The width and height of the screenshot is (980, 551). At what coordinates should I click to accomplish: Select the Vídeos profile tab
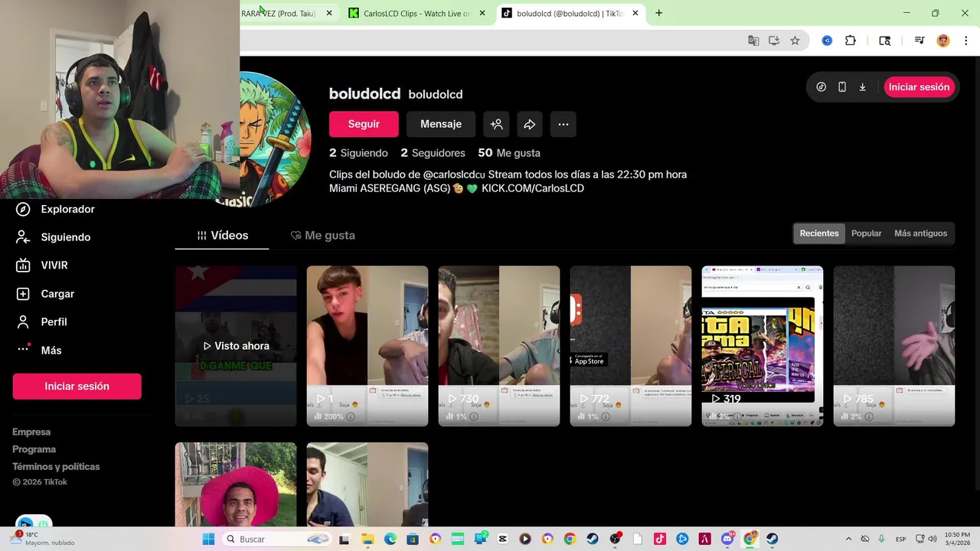pos(222,235)
